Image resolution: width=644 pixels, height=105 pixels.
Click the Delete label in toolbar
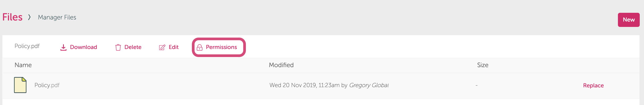(x=133, y=47)
